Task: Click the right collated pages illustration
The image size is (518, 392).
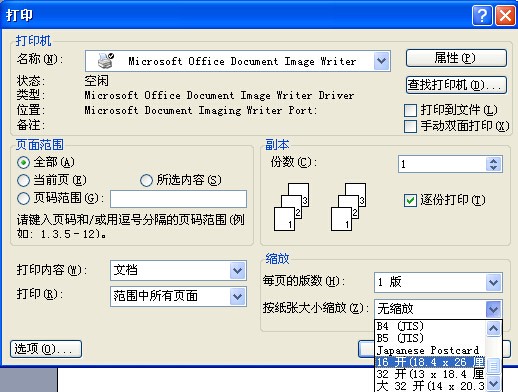Action: [348, 207]
